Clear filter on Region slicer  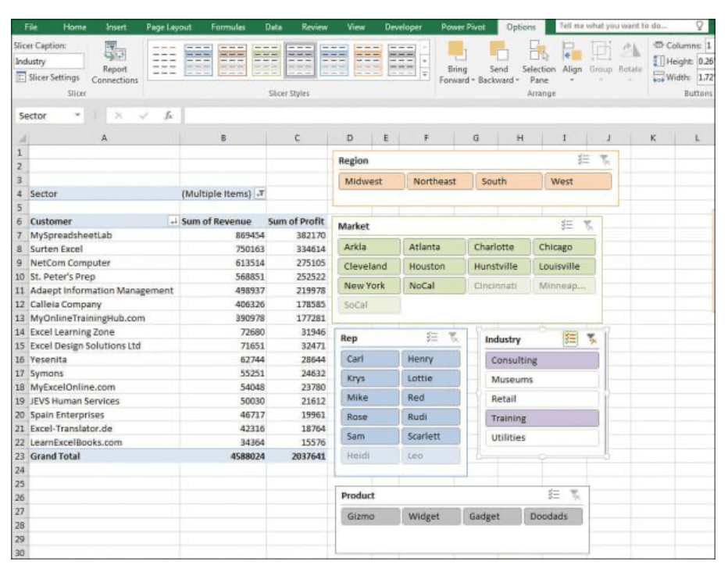[605, 160]
